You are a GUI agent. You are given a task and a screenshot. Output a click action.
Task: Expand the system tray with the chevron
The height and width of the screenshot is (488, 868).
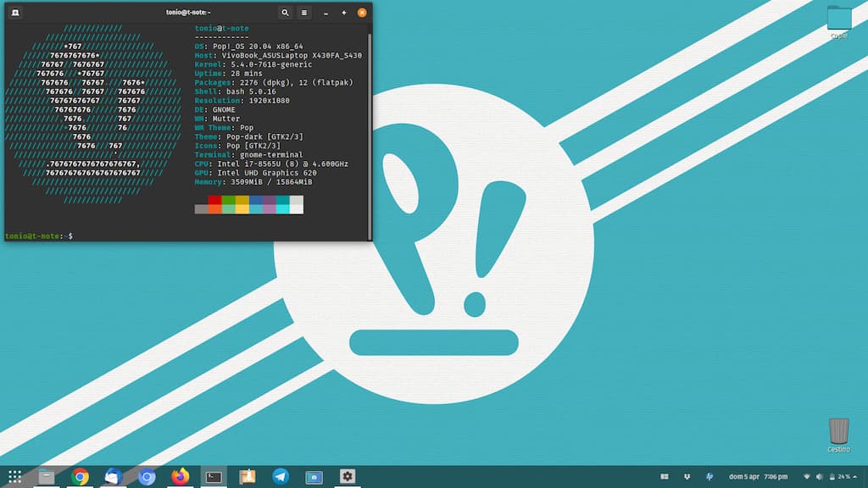pos(855,477)
